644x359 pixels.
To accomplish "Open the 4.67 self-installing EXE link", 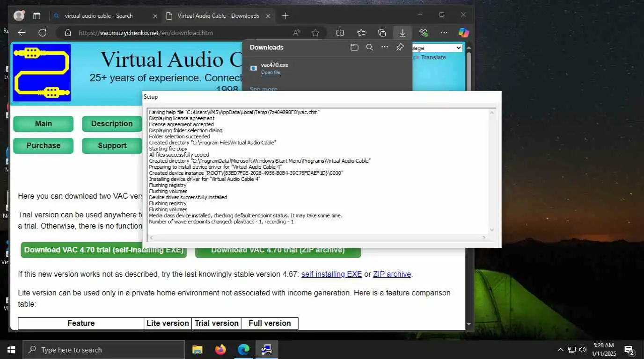I will [331, 274].
